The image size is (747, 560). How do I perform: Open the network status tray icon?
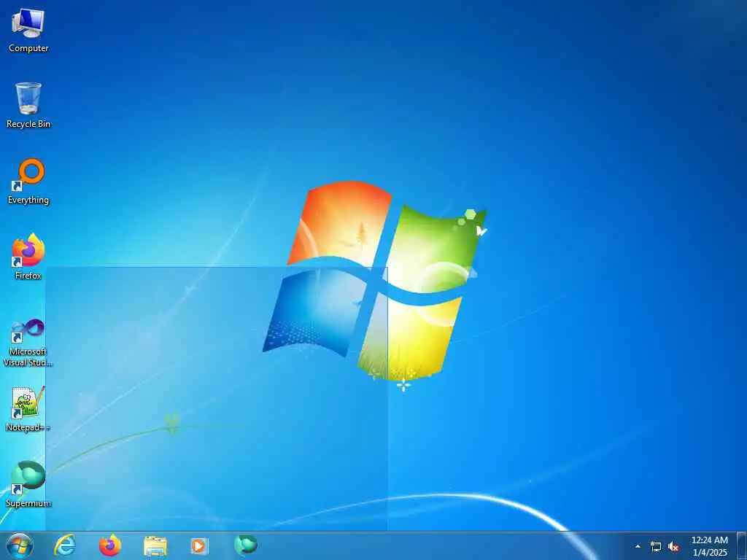tap(656, 547)
